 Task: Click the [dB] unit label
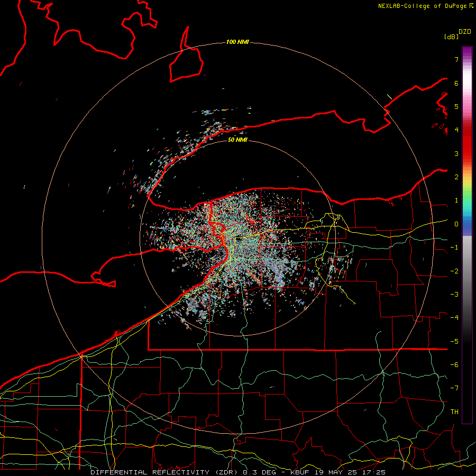[x=451, y=36]
